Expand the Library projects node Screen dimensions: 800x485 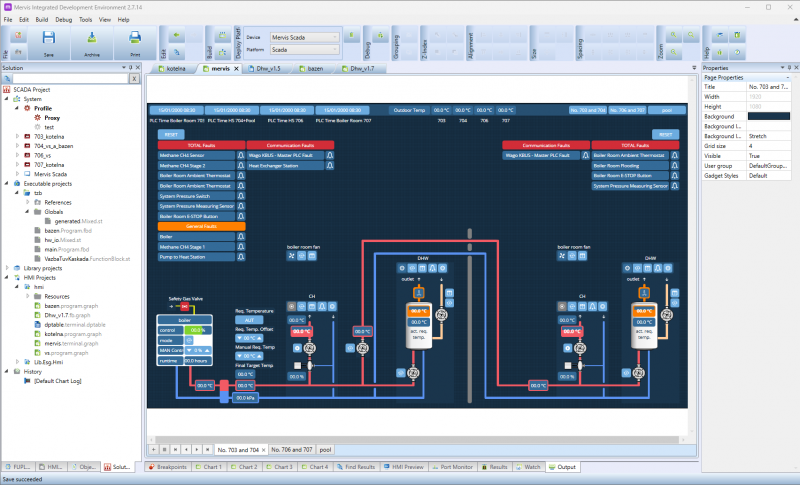point(7,268)
